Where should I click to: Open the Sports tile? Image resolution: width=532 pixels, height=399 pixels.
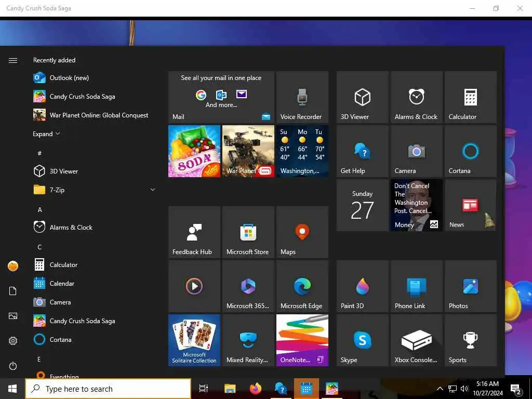471,340
